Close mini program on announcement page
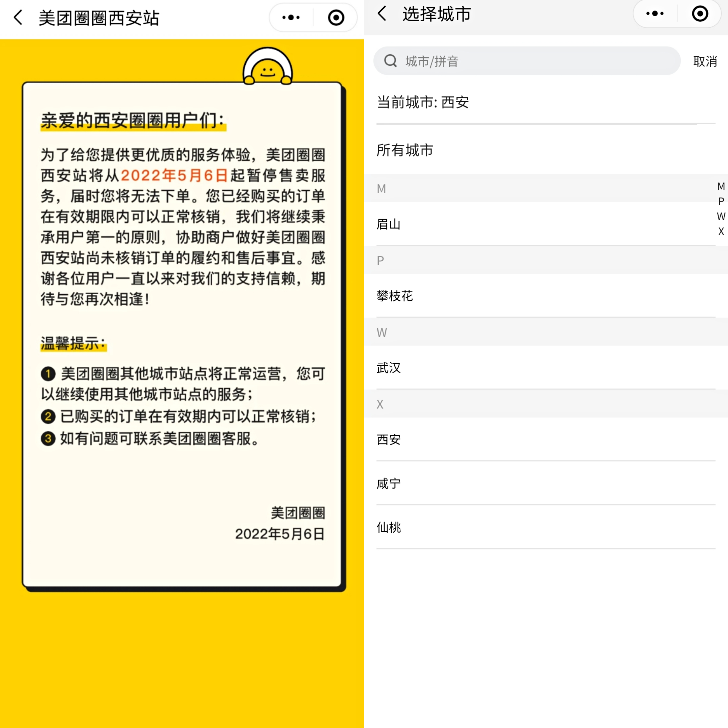This screenshot has width=728, height=728. [336, 18]
